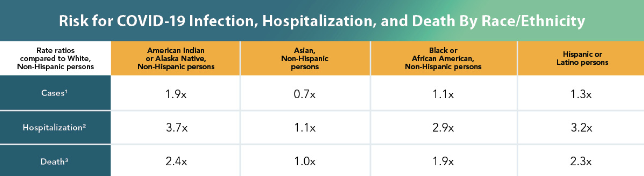Select the Asian, Non-Hispanic persons column header
The image size is (644, 176).
click(x=305, y=59)
